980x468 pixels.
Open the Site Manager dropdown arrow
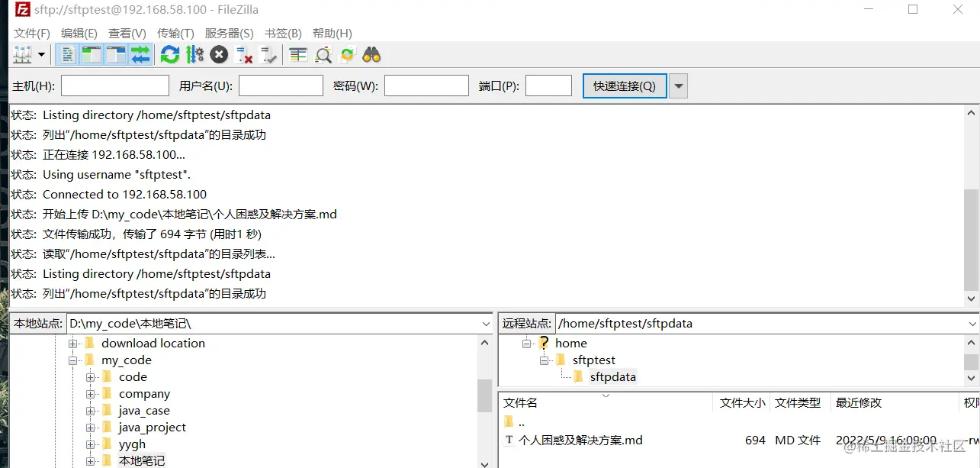(40, 54)
